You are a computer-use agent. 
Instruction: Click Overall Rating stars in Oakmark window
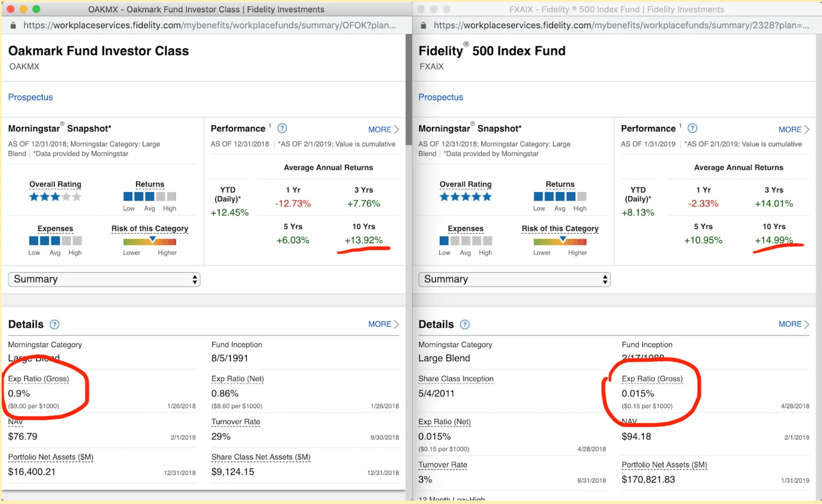[55, 197]
